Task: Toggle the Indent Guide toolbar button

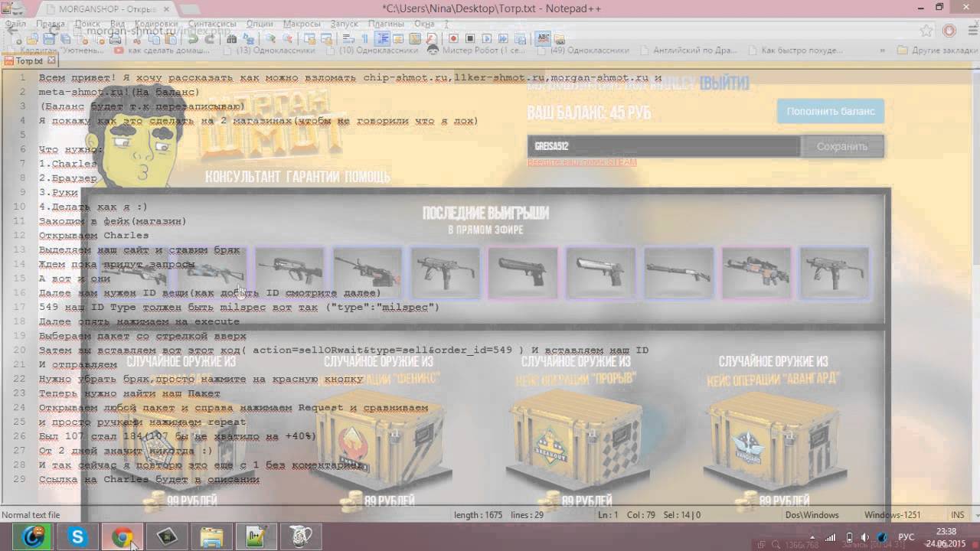Action: pyautogui.click(x=381, y=38)
